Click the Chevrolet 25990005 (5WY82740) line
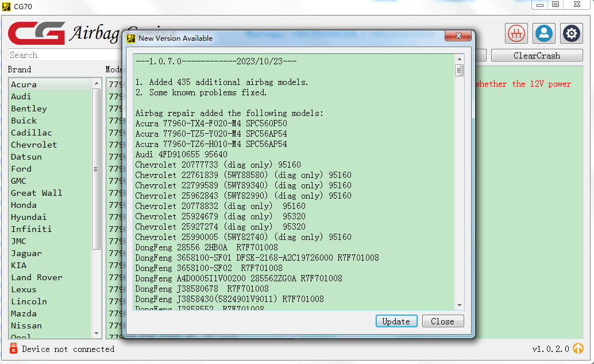 (243, 237)
